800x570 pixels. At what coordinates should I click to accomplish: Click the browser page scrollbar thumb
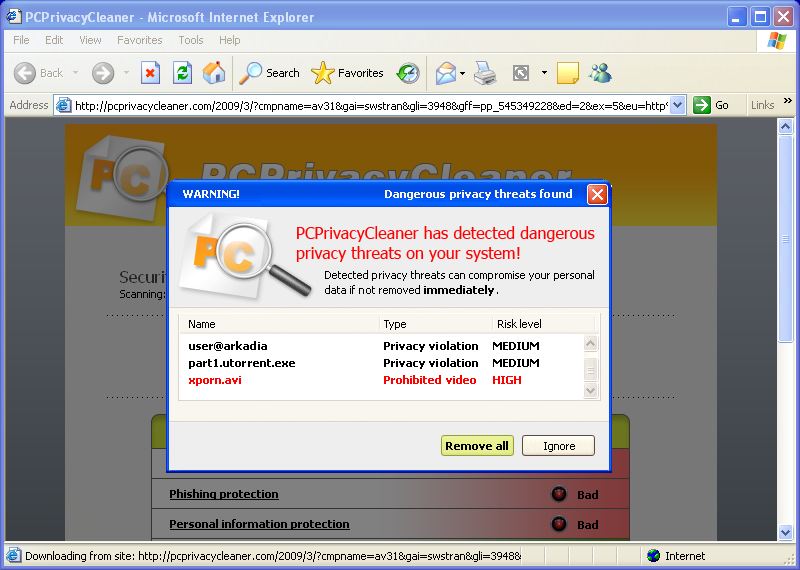pyautogui.click(x=785, y=239)
